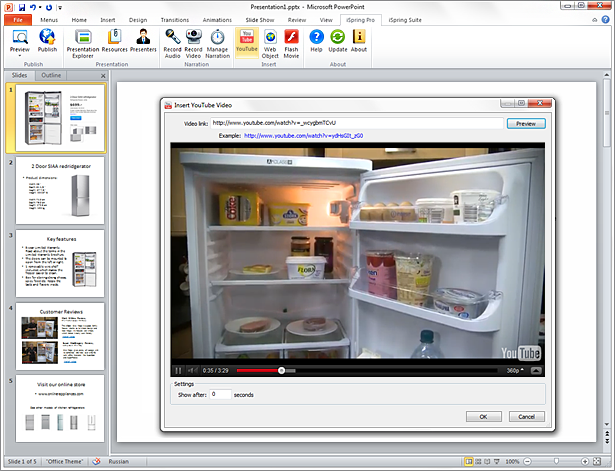Click the Redo/Repeat icon
Viewport: 615px width, 471px height.
click(x=49, y=7)
